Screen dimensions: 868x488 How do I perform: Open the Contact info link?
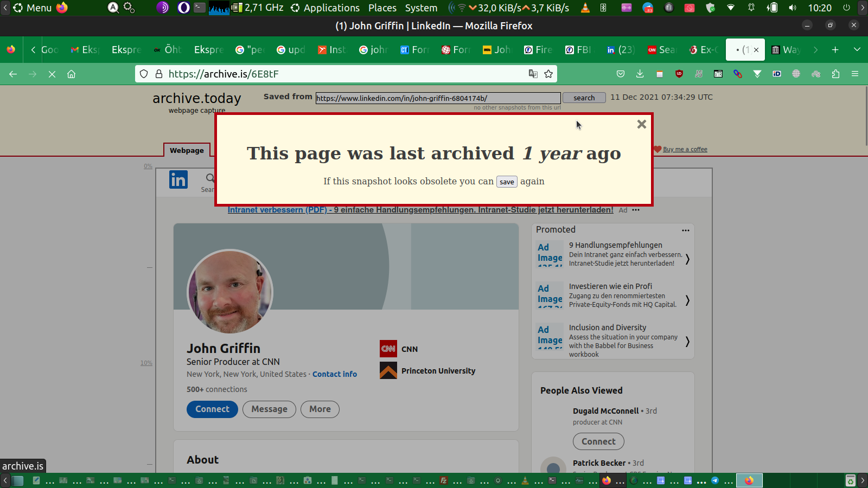pyautogui.click(x=335, y=374)
